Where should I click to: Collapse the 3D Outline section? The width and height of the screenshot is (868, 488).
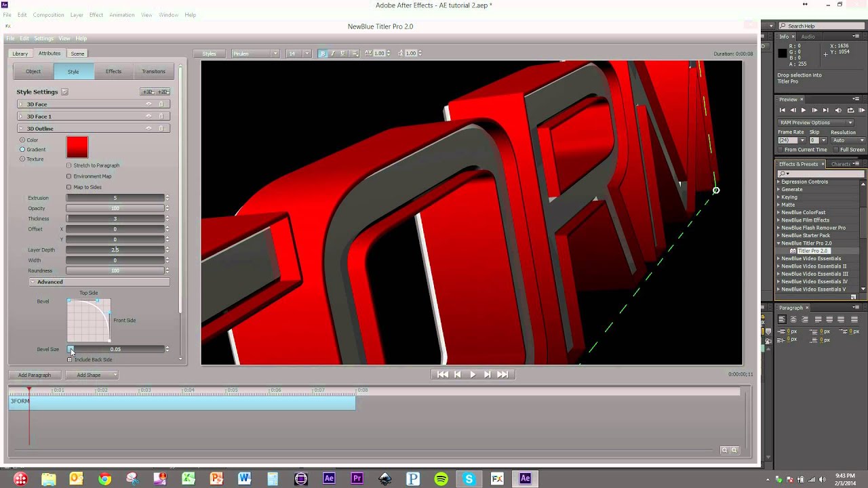(21, 129)
